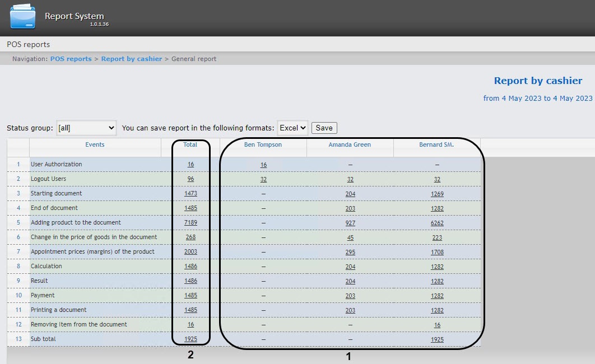The width and height of the screenshot is (595, 364).
Task: Open Bernard SM.'s 6262 Adding product value
Action: 437,223
